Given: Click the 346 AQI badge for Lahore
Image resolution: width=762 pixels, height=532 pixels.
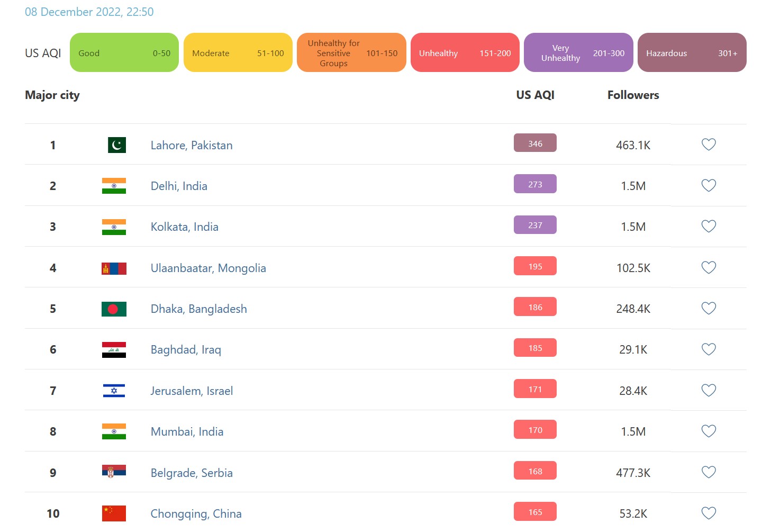Looking at the screenshot, I should coord(535,143).
